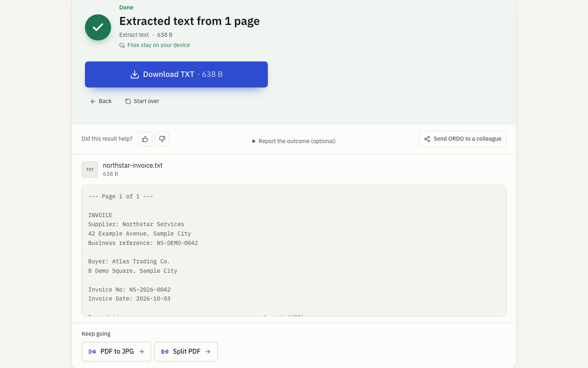Go back with the Back button
The width and height of the screenshot is (588, 368).
101,101
